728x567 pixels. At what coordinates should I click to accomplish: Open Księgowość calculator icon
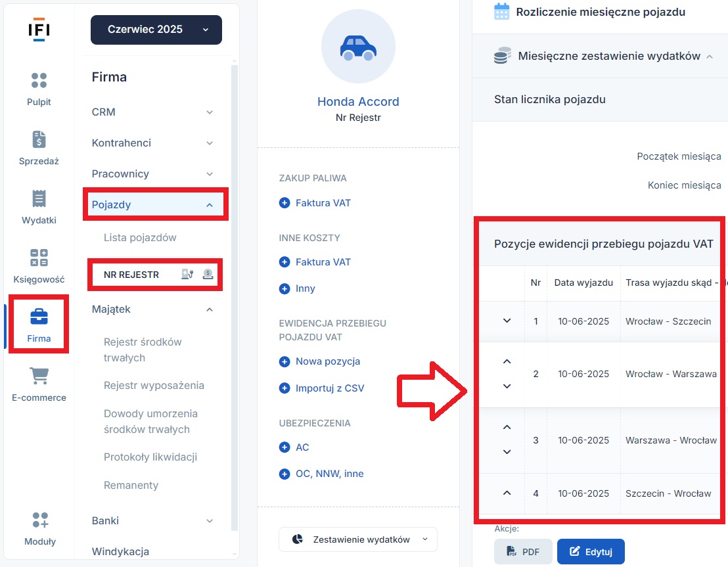[39, 258]
